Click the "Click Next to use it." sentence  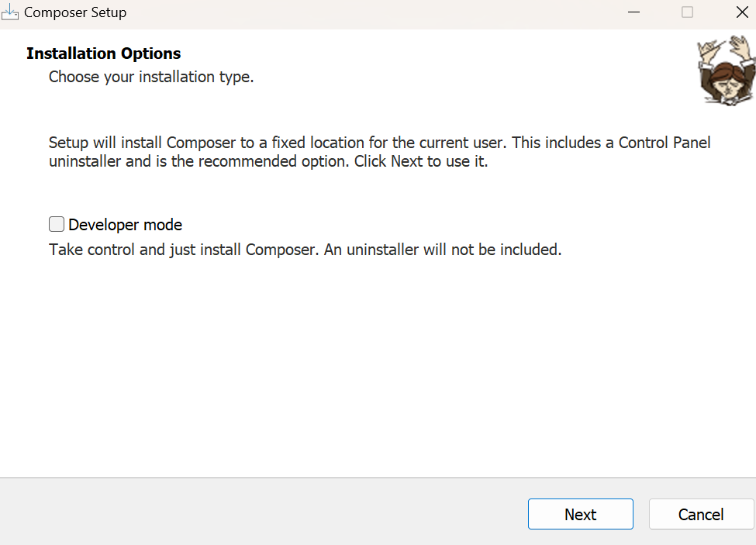pyautogui.click(x=421, y=163)
